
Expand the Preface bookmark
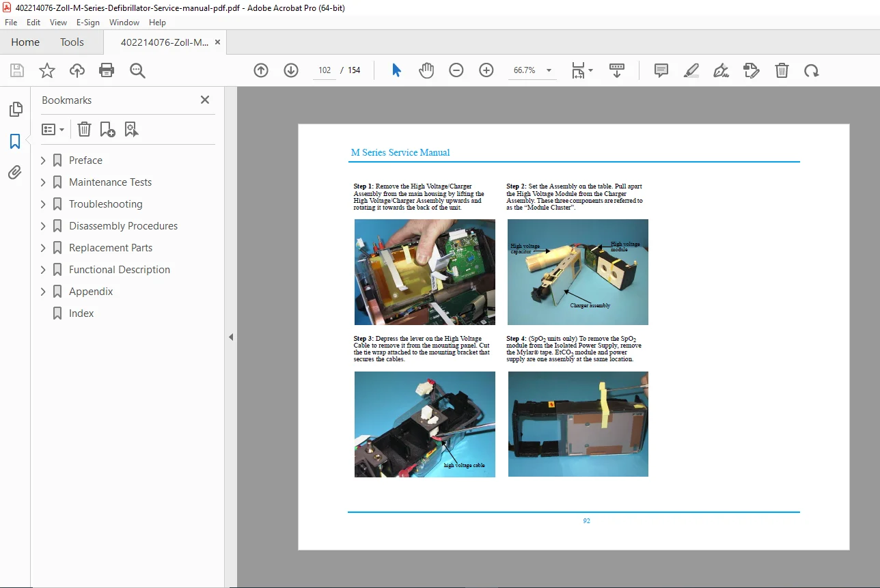coord(43,160)
